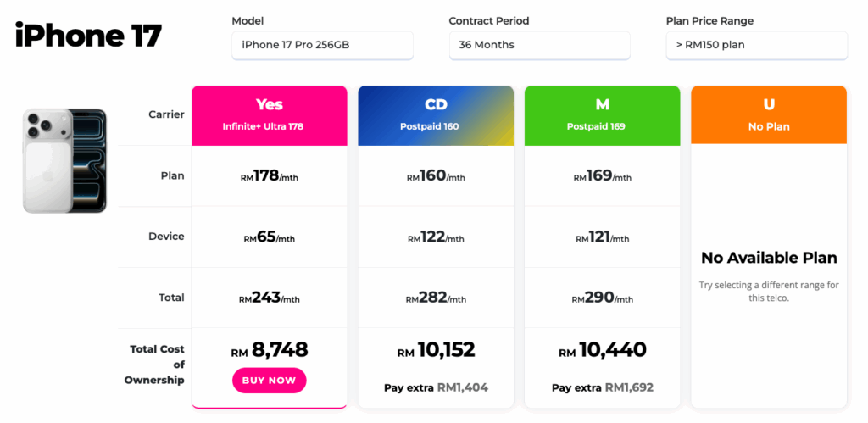Click the No Available Plan message
Image resolution: width=868 pixels, height=423 pixels.
click(768, 258)
